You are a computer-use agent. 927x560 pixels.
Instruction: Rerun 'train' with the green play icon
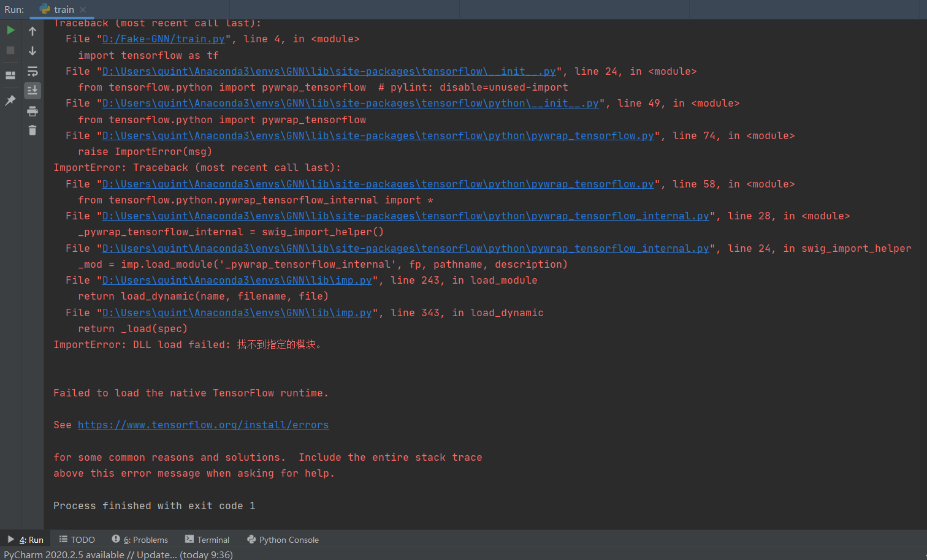10,30
